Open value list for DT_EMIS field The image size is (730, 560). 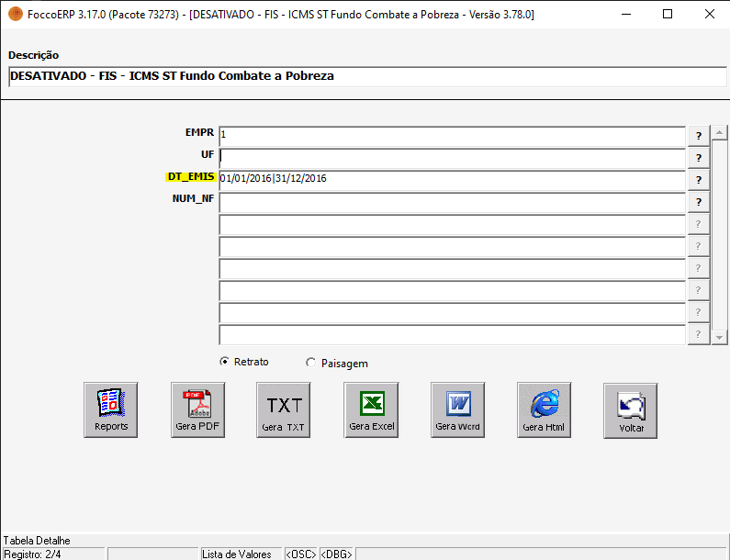coord(699,180)
